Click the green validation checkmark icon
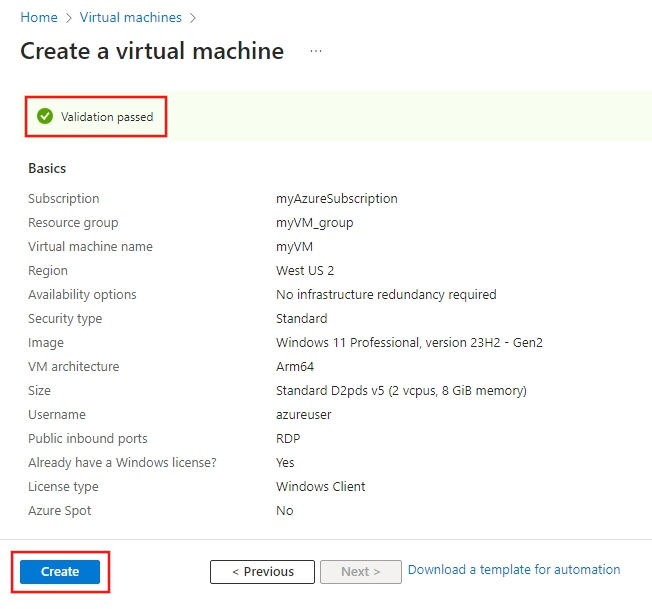 point(45,117)
